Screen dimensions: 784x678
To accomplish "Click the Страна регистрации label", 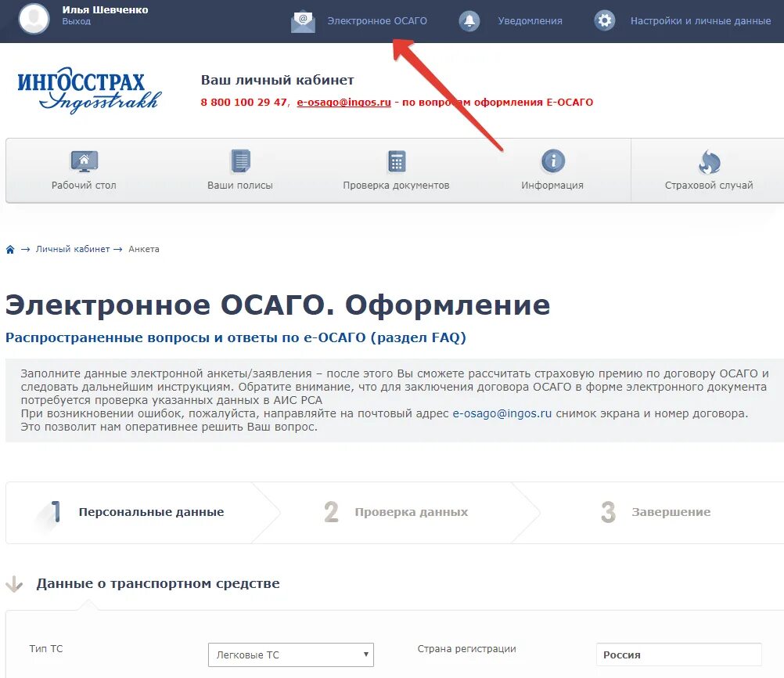I will (466, 649).
